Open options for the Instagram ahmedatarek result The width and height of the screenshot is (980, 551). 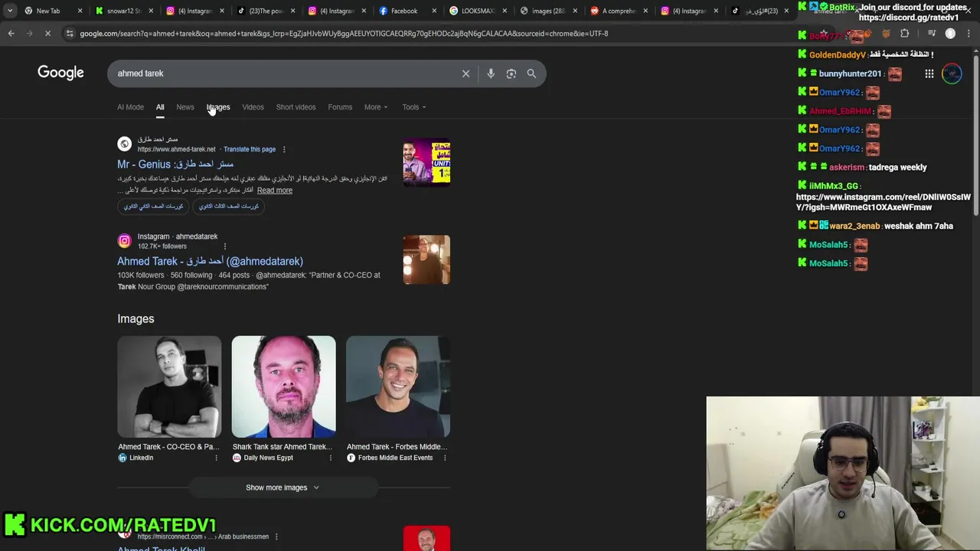click(224, 246)
